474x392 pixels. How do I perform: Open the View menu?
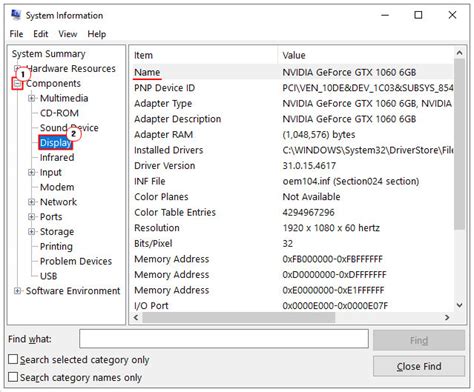coord(68,34)
